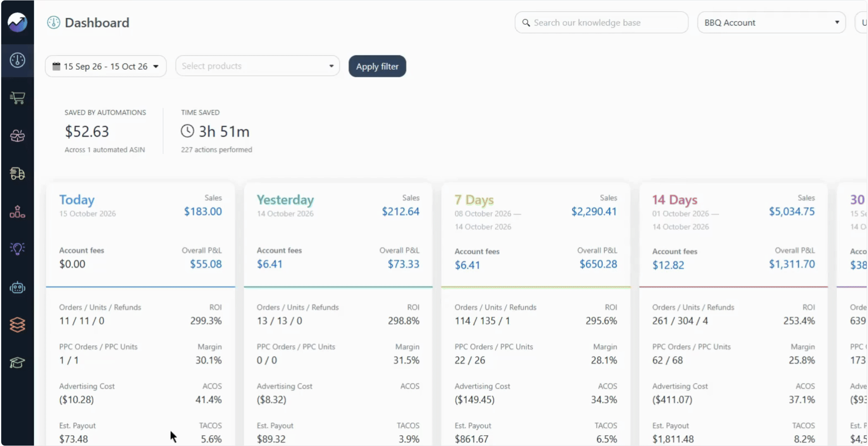
Task: Click 14 Days Overall P&L $1,311.70
Action: point(792,264)
